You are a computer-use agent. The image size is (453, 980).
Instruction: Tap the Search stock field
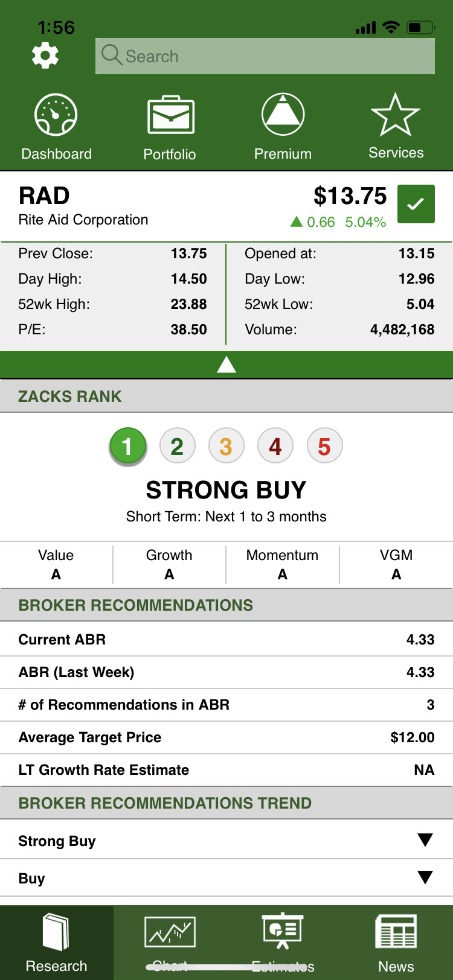[x=265, y=56]
